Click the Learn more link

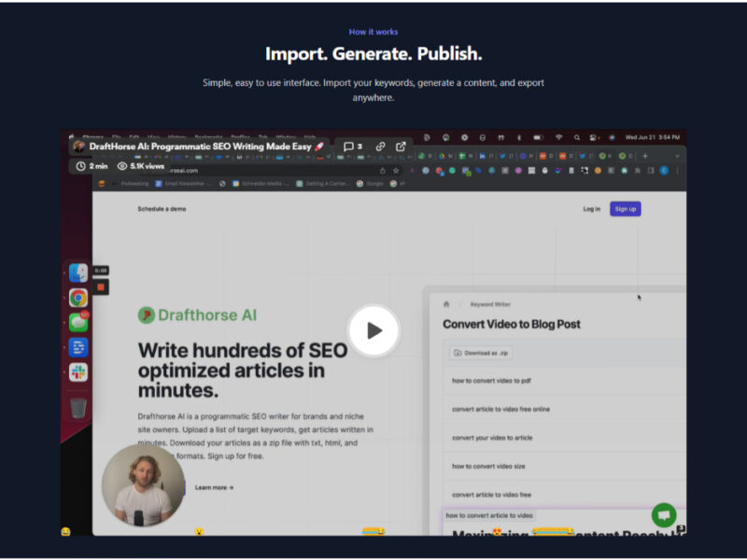(214, 487)
